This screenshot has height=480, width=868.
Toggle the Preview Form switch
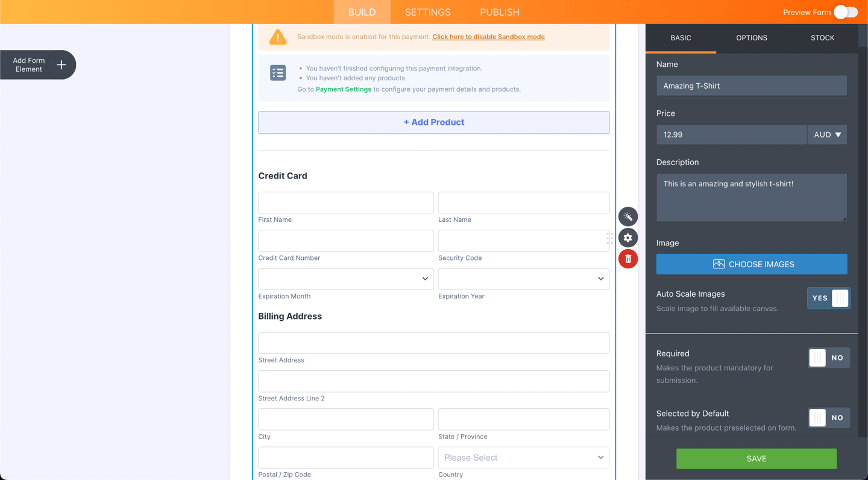846,12
